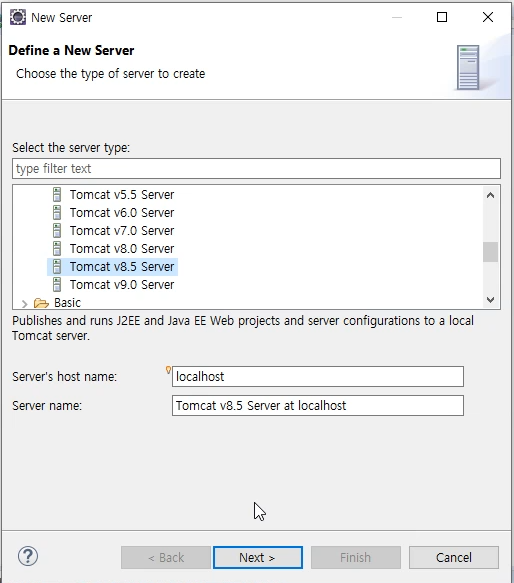Click the Next > button
Screen dimensions: 514x583
point(258,557)
